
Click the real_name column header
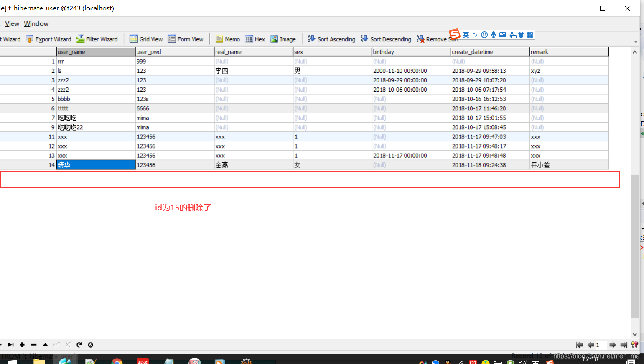254,52
